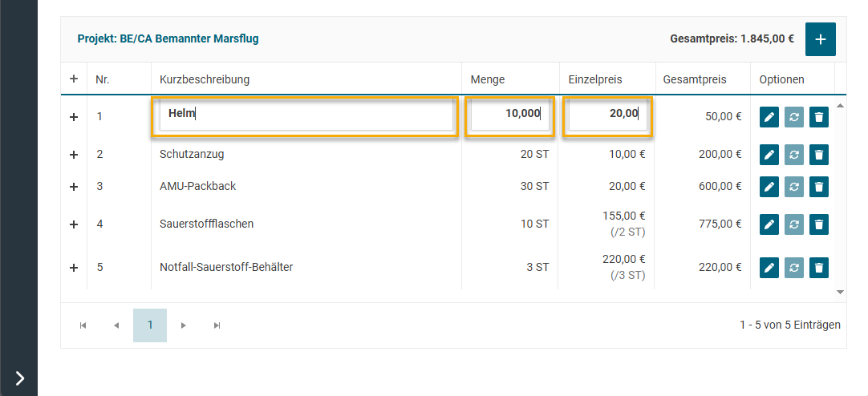Screen dimensions: 868x396
Task: Delete the Sauerstoffflaschen row
Action: 818,224
